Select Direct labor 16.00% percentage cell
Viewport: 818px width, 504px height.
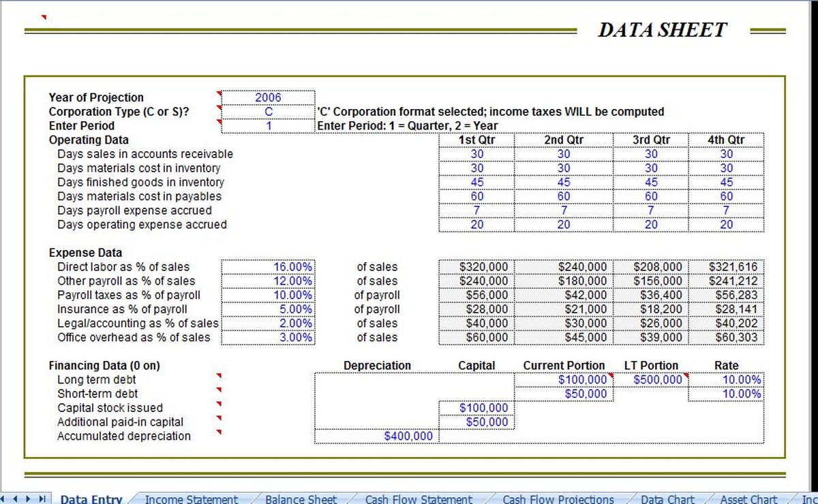click(x=268, y=267)
